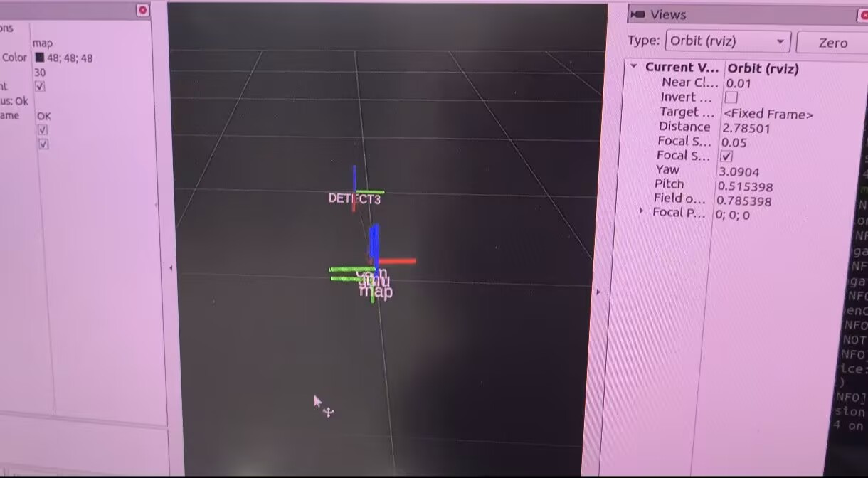
Task: Toggle the Focal Shape Fixed Size checkbox
Action: 726,156
